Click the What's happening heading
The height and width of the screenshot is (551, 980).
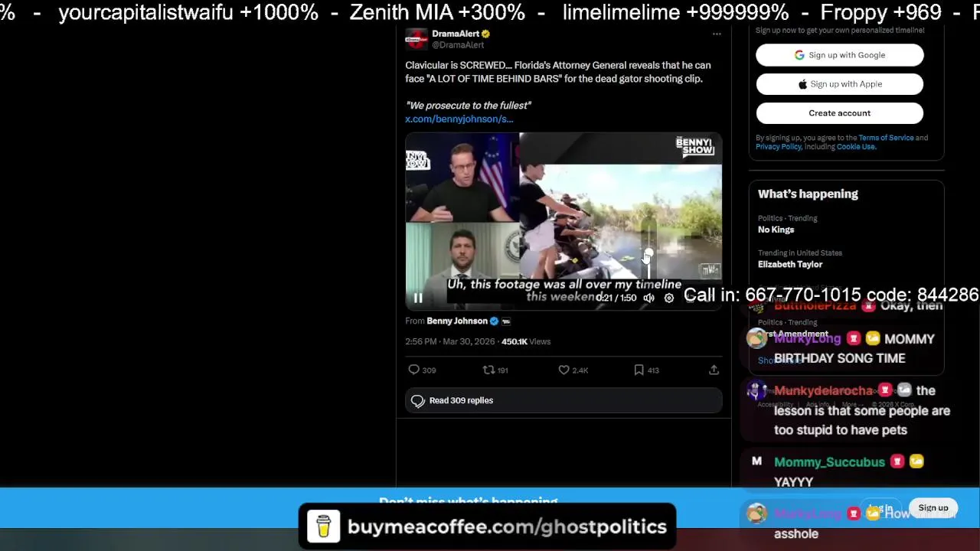(x=808, y=194)
